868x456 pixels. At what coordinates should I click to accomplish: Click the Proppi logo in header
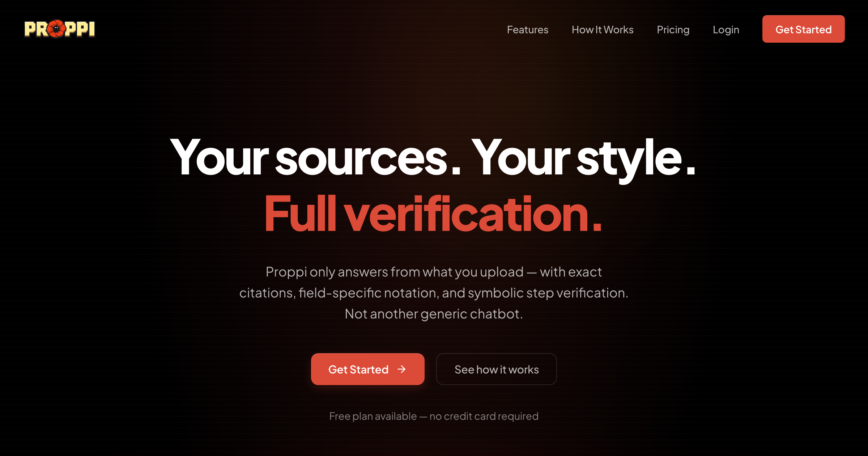[59, 29]
